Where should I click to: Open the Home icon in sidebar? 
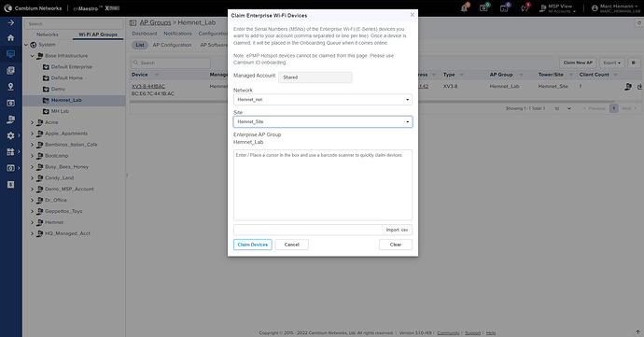10,38
